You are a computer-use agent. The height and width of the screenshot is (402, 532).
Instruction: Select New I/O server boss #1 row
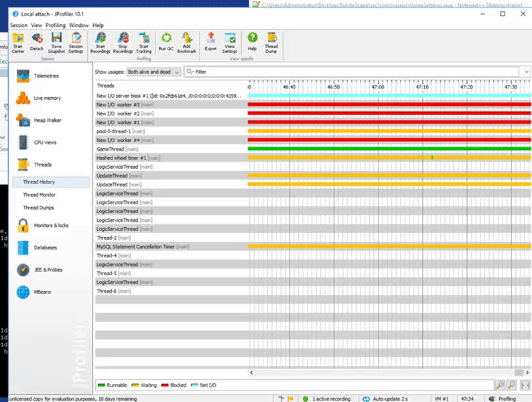point(313,96)
